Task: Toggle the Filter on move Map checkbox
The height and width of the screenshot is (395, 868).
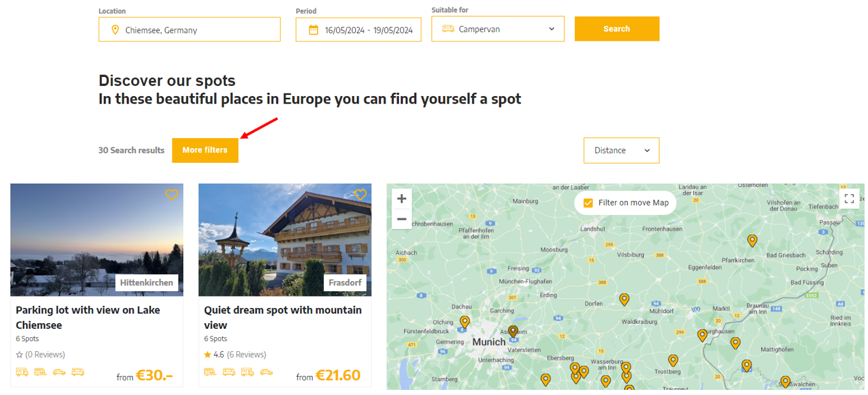Action: [588, 203]
